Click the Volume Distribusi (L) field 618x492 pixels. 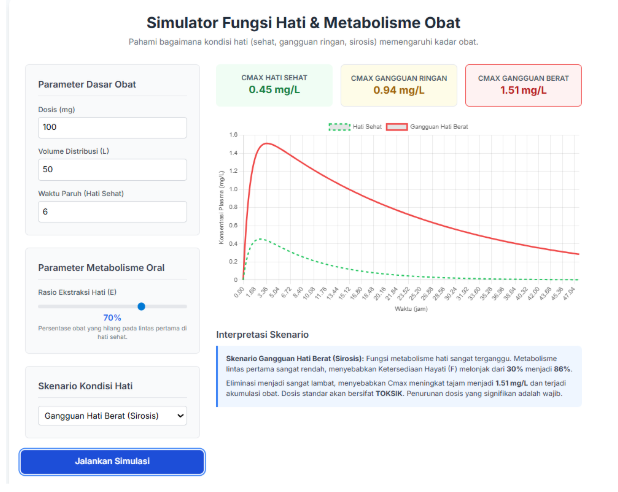[x=112, y=170]
